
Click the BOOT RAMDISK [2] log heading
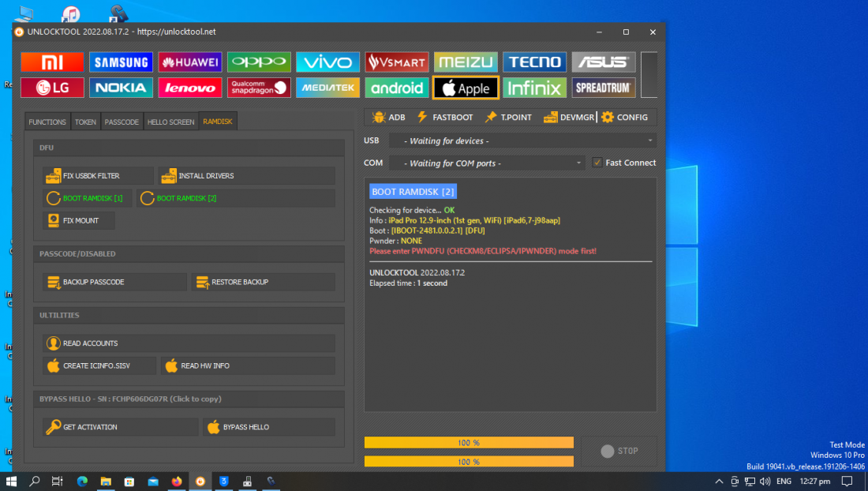(x=413, y=192)
